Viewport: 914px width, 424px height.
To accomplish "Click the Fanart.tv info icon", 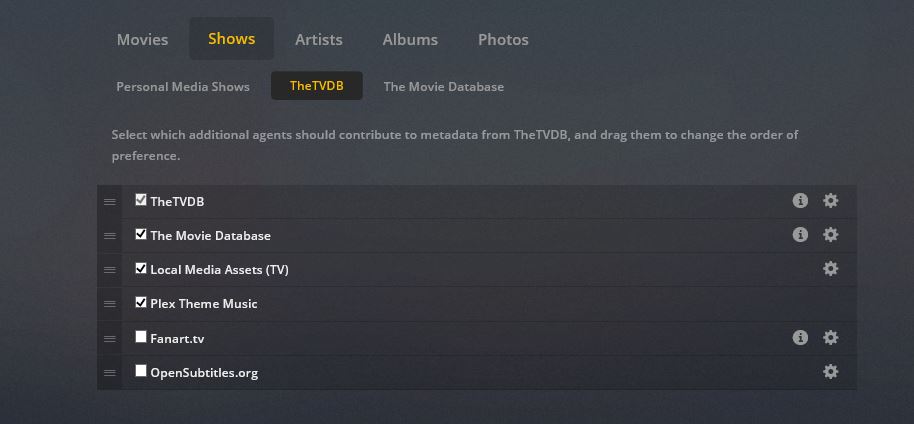I will (800, 337).
